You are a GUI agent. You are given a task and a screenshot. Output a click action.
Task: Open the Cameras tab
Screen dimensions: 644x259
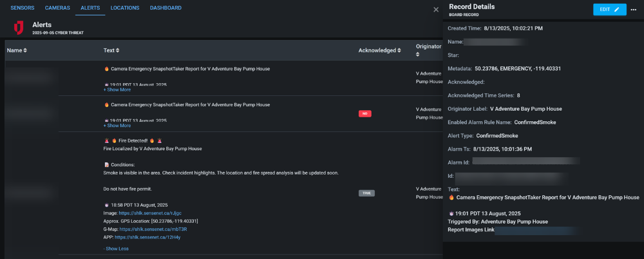[57, 8]
